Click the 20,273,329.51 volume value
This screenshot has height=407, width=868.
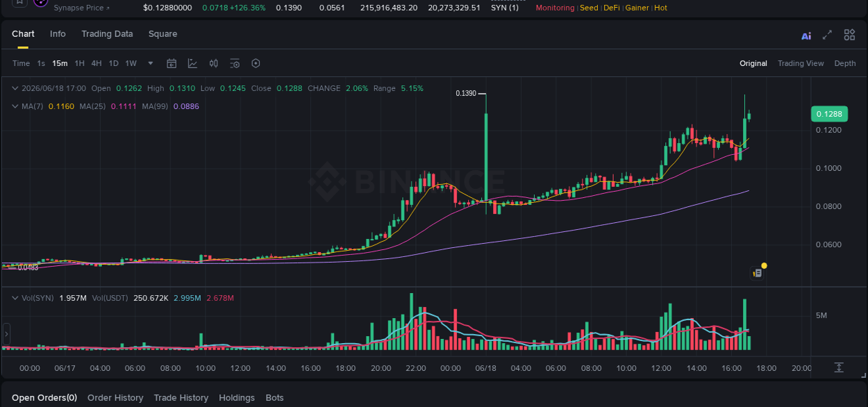454,8
